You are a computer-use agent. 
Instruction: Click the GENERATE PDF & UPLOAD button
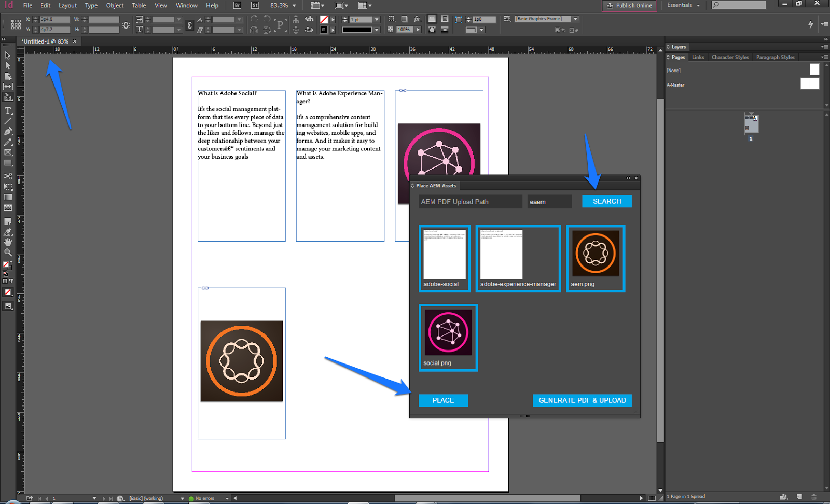pyautogui.click(x=582, y=400)
